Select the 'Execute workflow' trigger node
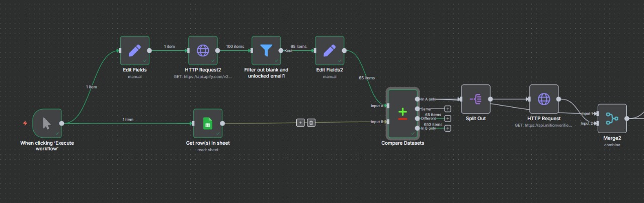The width and height of the screenshot is (644, 203). (47, 123)
